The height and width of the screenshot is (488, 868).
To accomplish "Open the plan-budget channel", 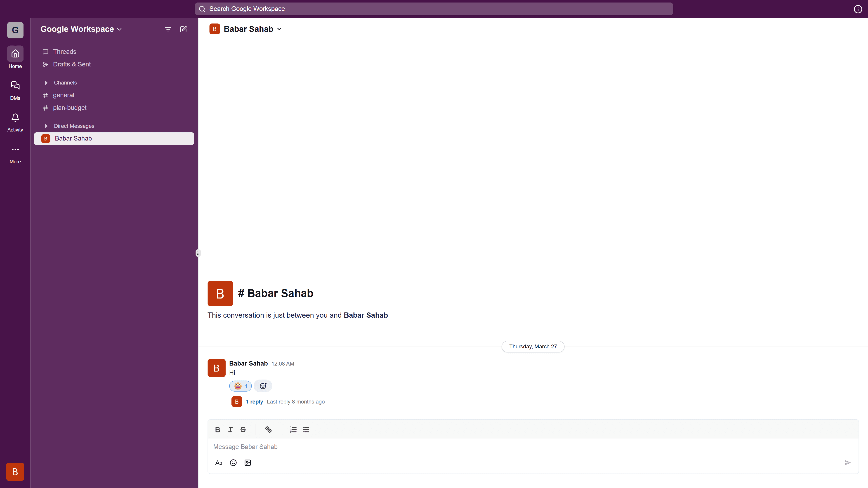I will pyautogui.click(x=70, y=108).
